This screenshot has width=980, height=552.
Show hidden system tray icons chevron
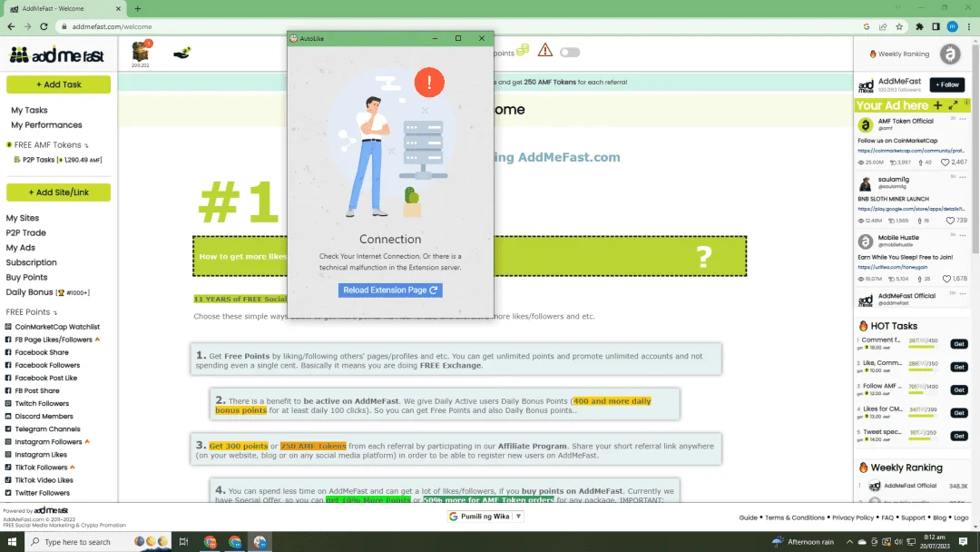click(849, 541)
